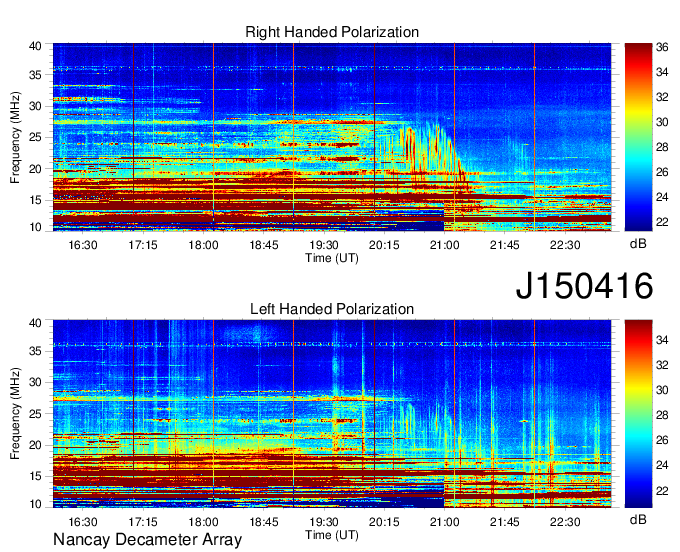The image size is (680, 552).
Task: Click the 40 MHz tick on top plot
Action: click(x=35, y=46)
